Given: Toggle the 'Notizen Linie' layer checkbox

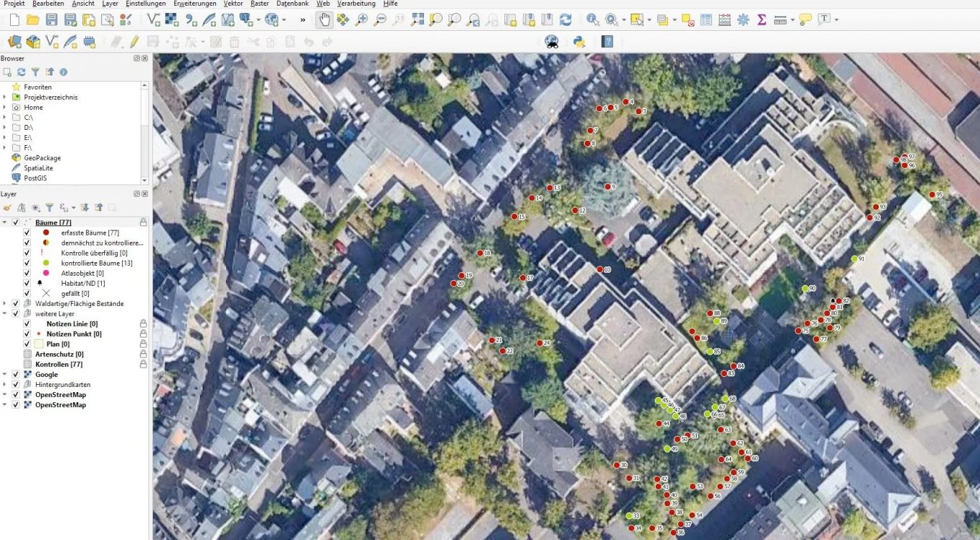Looking at the screenshot, I should (27, 324).
